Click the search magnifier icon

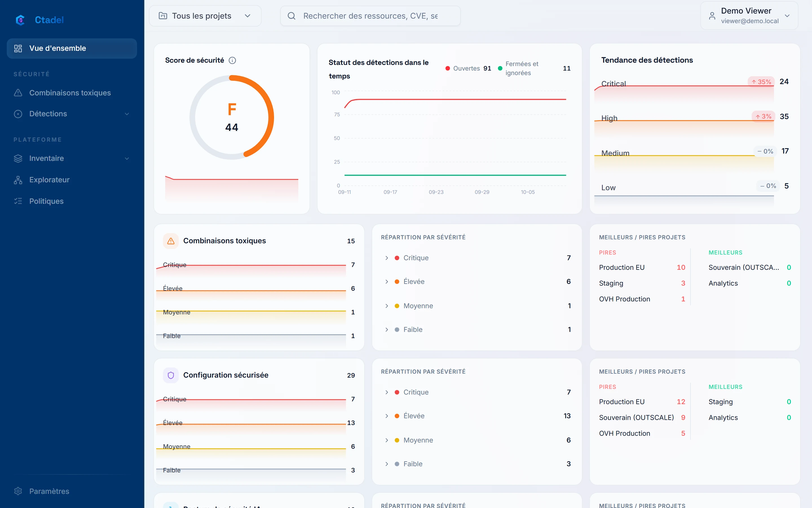coord(292,16)
